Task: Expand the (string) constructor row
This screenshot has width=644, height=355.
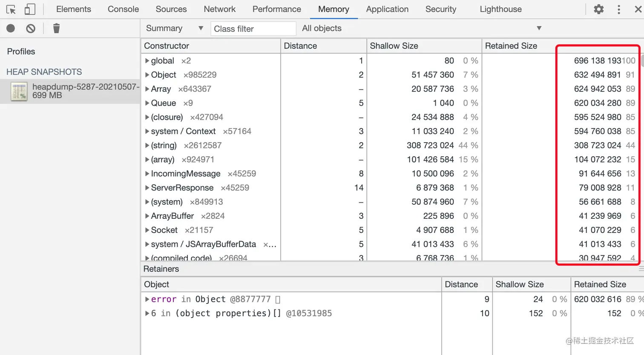Action: pyautogui.click(x=147, y=145)
